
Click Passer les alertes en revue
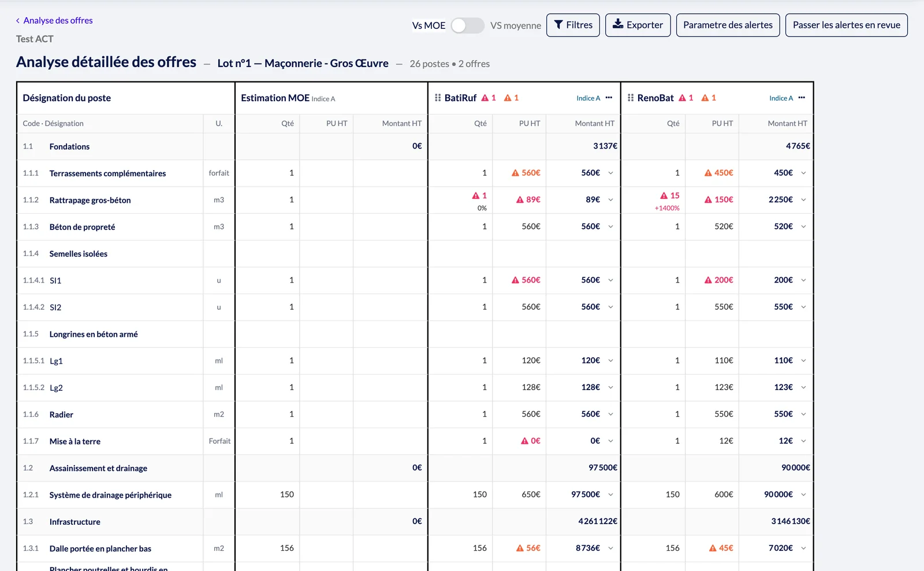click(x=846, y=25)
